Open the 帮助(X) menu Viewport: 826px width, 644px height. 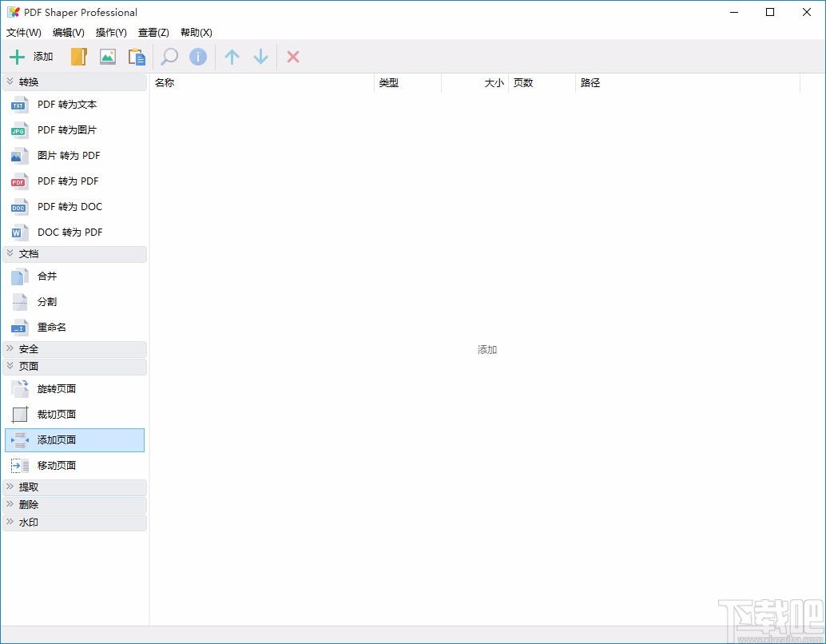point(196,33)
